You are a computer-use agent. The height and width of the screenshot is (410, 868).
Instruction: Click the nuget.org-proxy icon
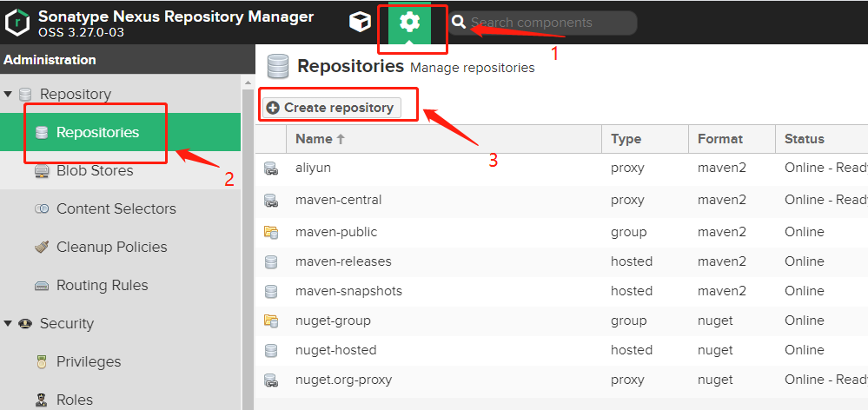tap(270, 380)
